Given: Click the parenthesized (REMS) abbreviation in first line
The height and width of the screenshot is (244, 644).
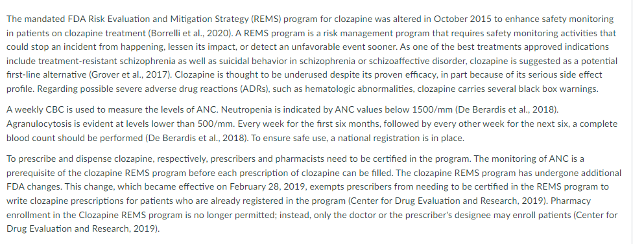Looking at the screenshot, I should [x=265, y=19].
